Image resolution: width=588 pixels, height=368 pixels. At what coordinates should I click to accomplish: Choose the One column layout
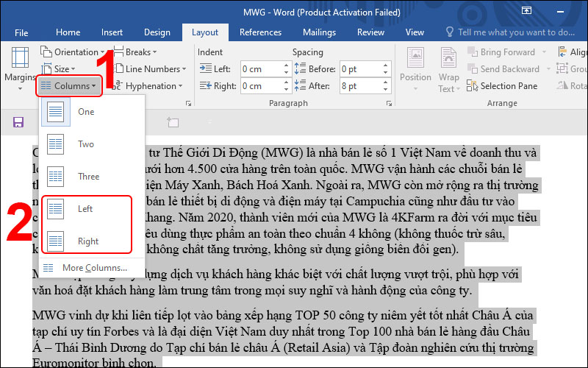coord(91,112)
